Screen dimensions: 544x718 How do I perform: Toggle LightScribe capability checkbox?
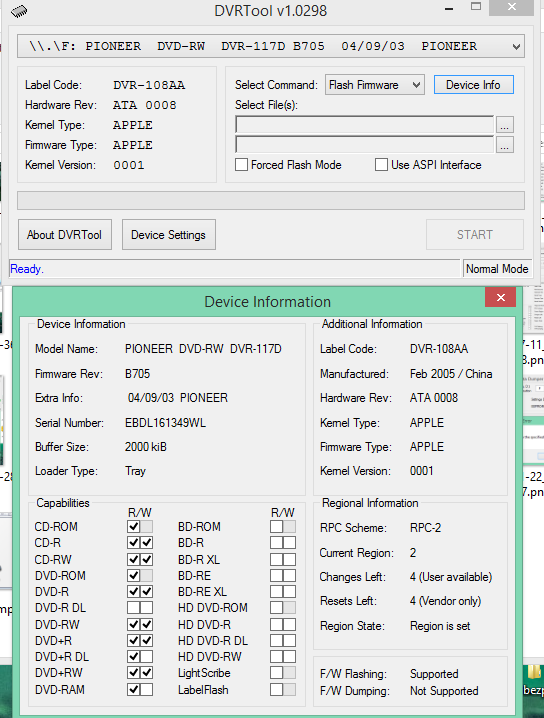point(277,673)
